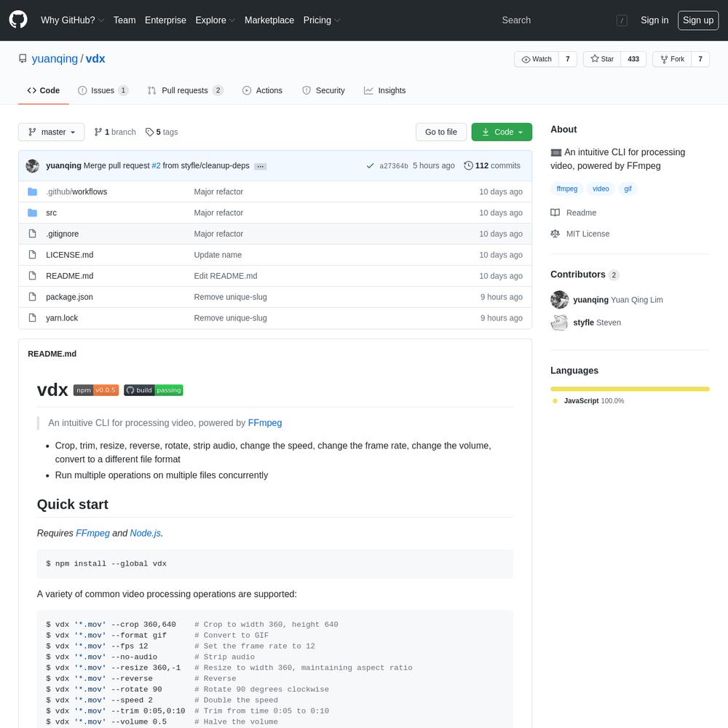Open the Team nav item

click(x=124, y=20)
